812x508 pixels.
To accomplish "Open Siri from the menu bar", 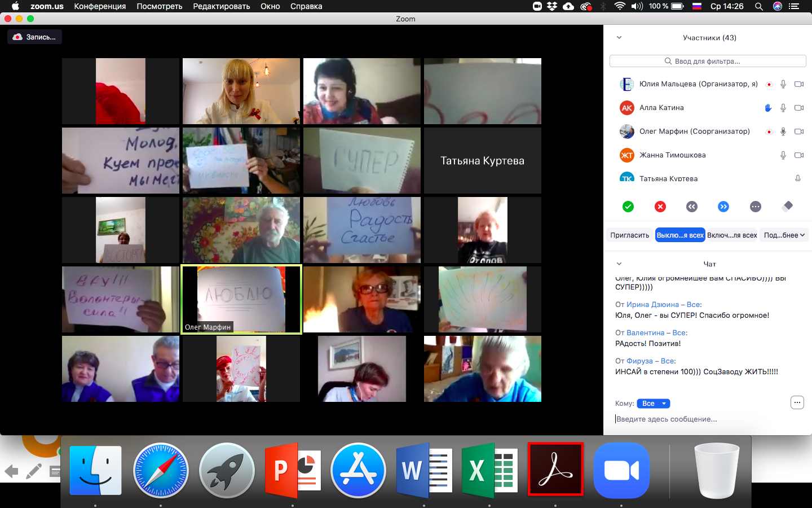I will [x=778, y=6].
